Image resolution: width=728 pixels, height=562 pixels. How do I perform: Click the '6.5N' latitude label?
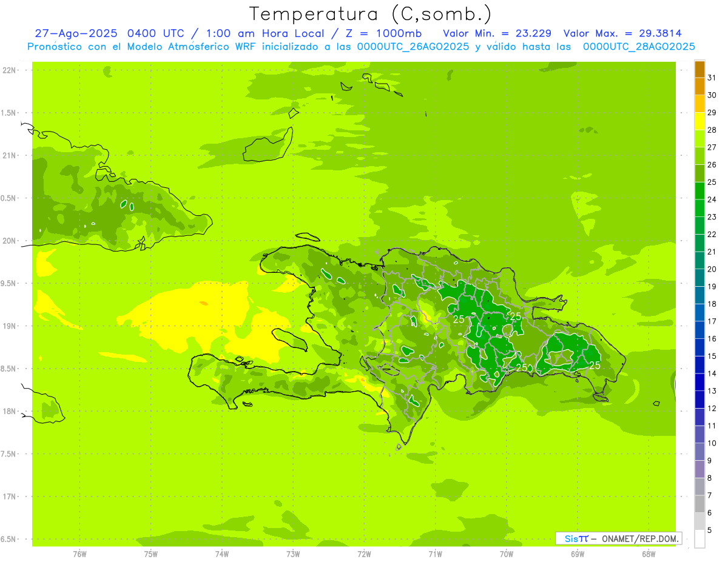tap(9, 539)
